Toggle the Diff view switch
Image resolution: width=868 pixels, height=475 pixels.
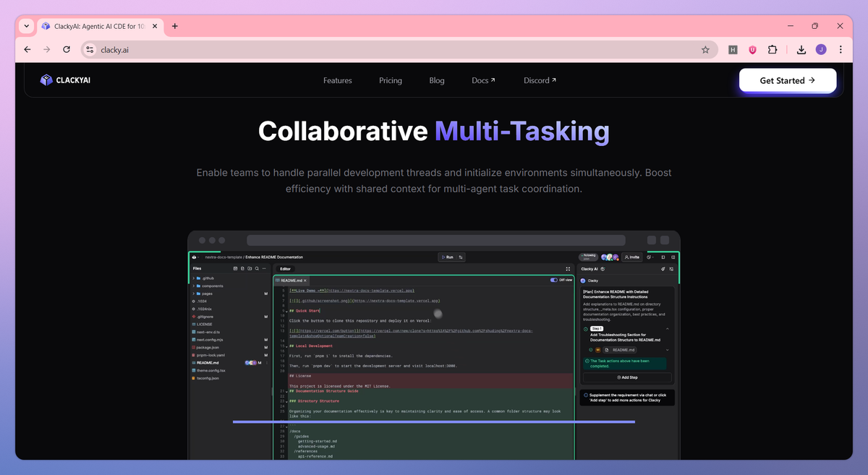[554, 280]
